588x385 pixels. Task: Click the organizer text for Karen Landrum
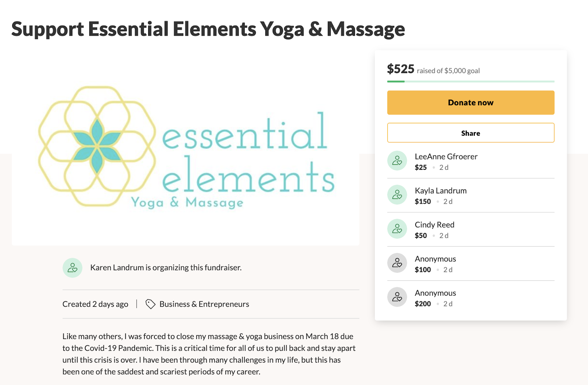pyautogui.click(x=166, y=268)
